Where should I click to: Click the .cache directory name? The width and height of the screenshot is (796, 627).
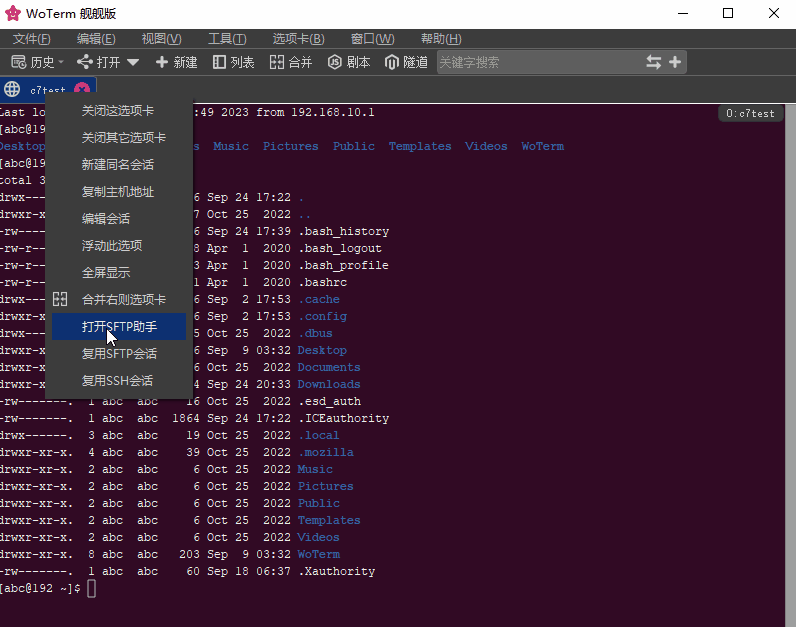click(319, 300)
